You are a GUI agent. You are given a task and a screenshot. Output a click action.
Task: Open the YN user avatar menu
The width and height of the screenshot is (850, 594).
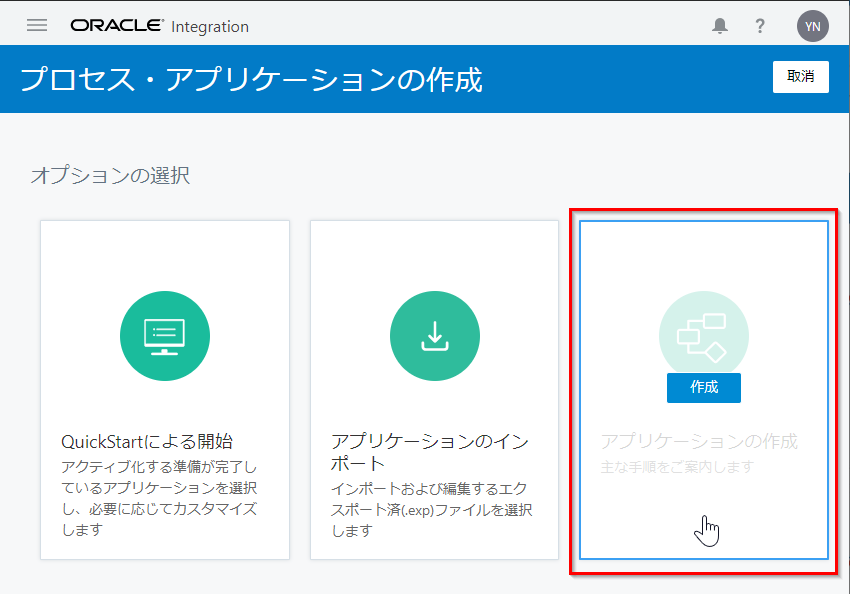click(x=812, y=26)
